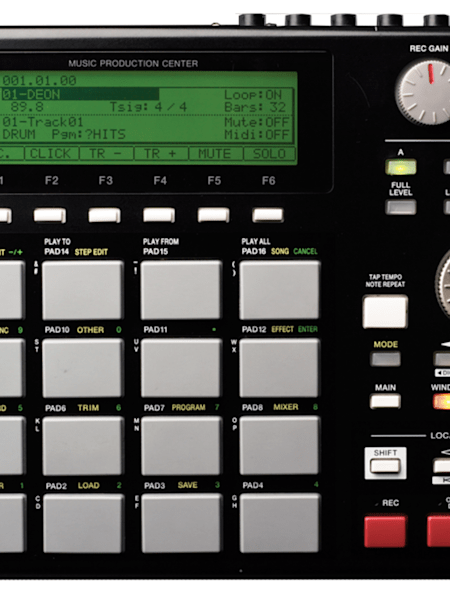The width and height of the screenshot is (450, 600).
Task: Select CLICK softkey on the LCD
Action: 52,154
